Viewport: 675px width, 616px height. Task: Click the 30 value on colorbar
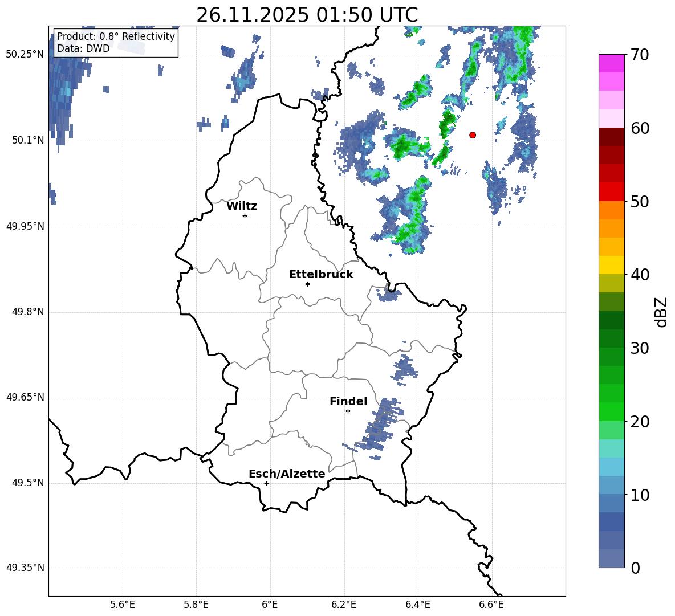pos(640,348)
